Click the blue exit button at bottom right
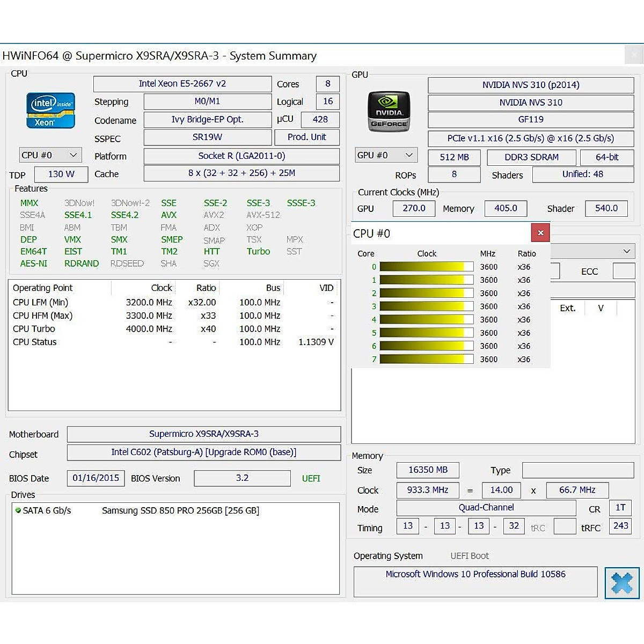 (621, 583)
